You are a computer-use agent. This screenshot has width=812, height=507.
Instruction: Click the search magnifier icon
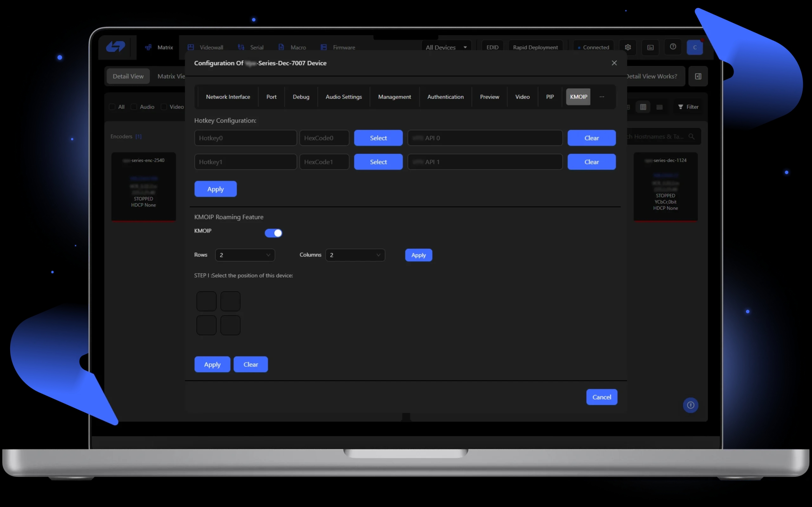[x=691, y=137]
